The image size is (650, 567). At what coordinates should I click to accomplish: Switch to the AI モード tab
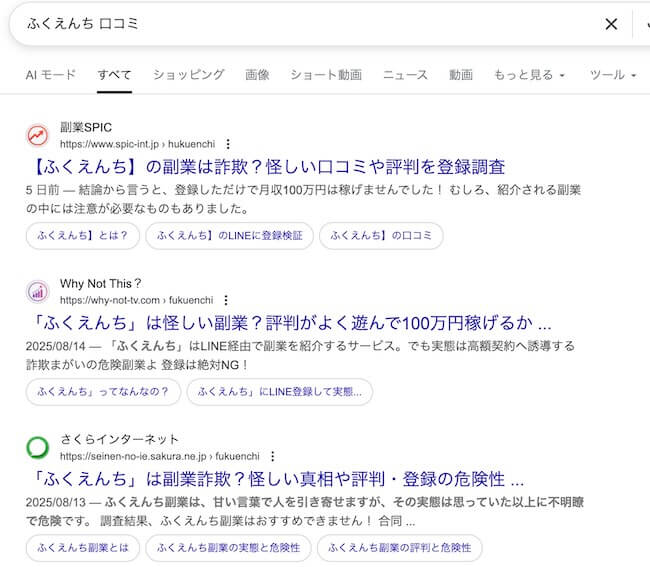coord(51,75)
